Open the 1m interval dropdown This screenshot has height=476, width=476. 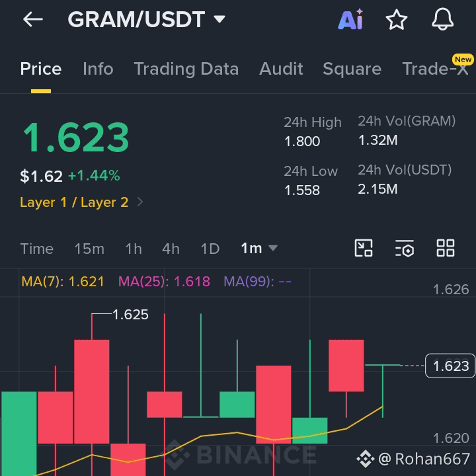[x=259, y=249]
